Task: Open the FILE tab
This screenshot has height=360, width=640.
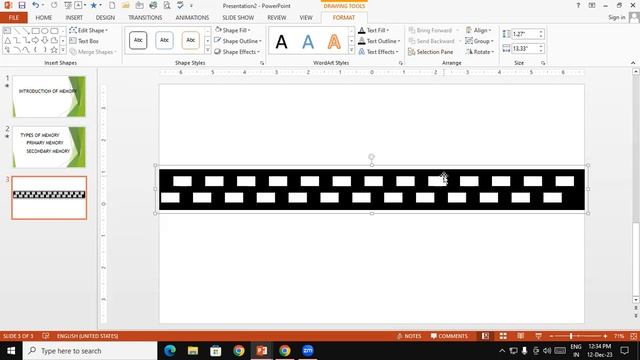Action: tap(13, 18)
